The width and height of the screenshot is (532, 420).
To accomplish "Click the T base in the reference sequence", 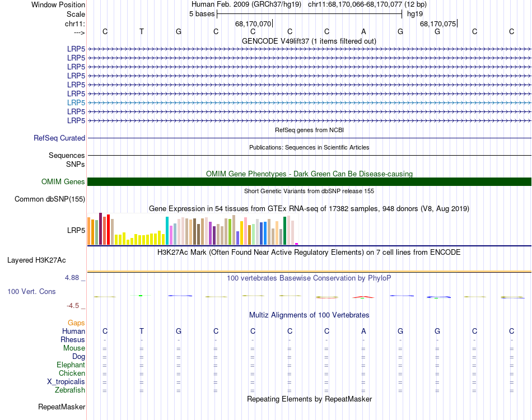I will [x=142, y=31].
